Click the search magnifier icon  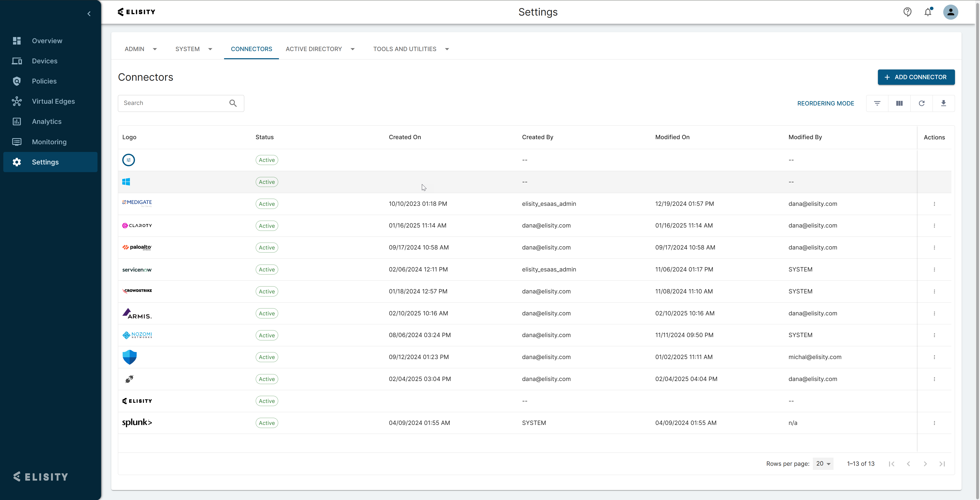(x=233, y=103)
